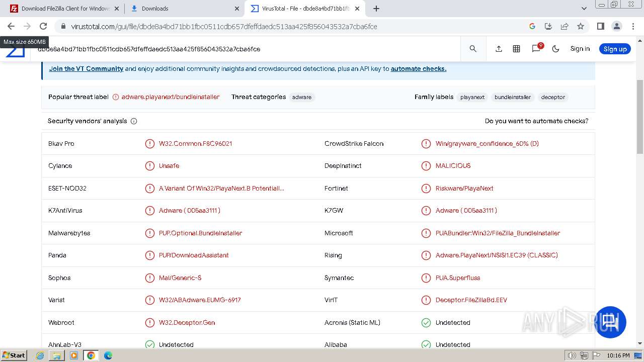The width and height of the screenshot is (644, 362).
Task: Click the Sign up button
Action: (615, 49)
